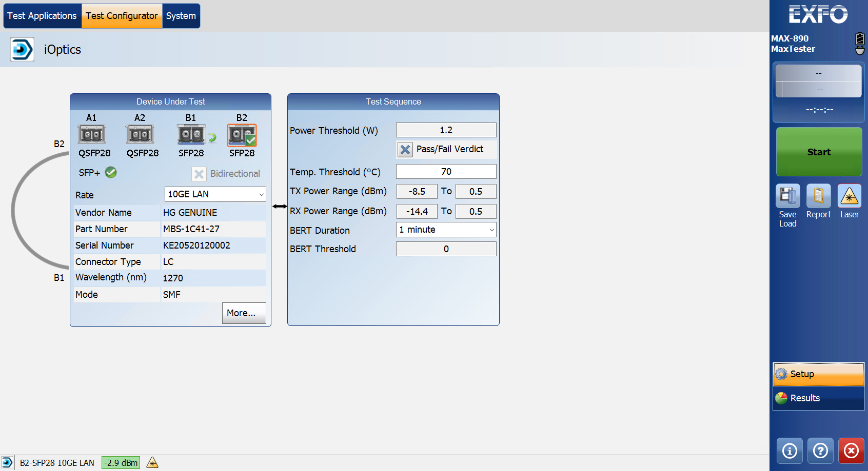Switch to the Test Applications tab
The width and height of the screenshot is (868, 471).
click(42, 16)
